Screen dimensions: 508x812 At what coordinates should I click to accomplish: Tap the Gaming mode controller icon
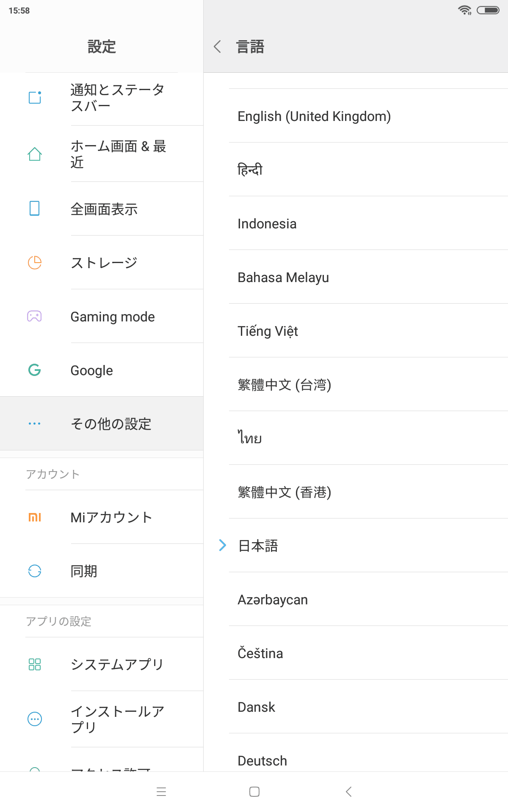(x=34, y=316)
